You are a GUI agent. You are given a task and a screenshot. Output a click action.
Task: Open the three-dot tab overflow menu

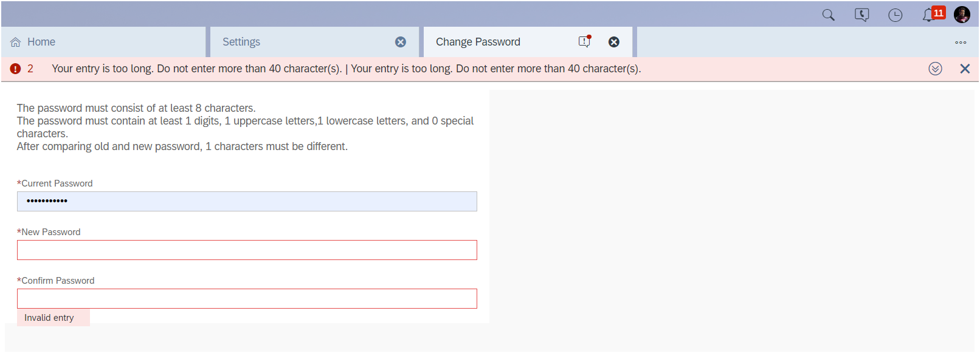tap(961, 43)
